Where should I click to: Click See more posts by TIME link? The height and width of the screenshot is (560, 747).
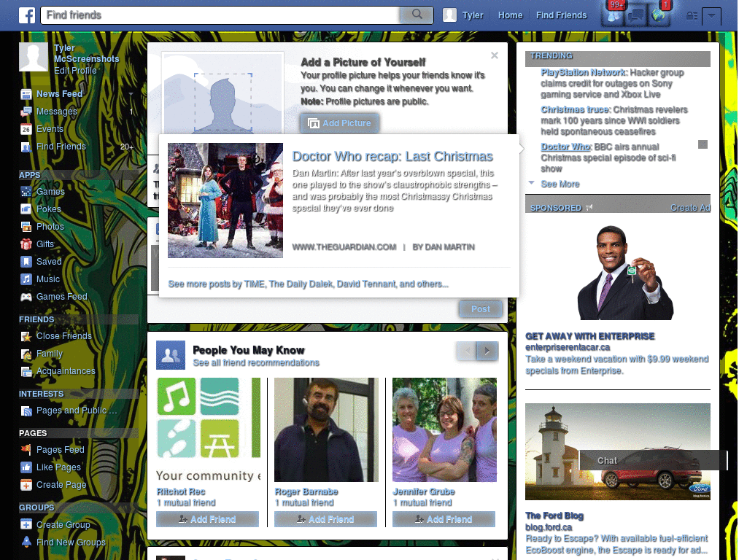click(x=308, y=284)
